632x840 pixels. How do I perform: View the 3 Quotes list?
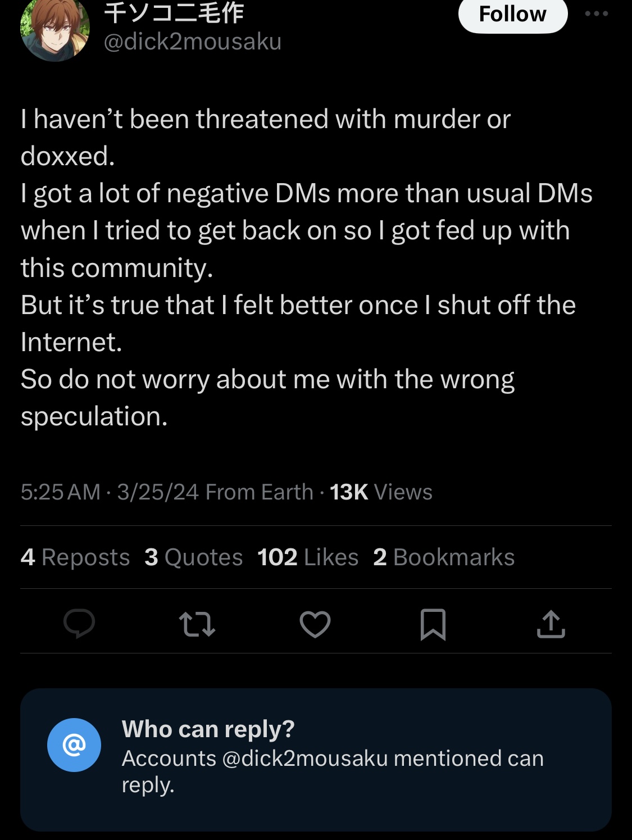pos(194,557)
